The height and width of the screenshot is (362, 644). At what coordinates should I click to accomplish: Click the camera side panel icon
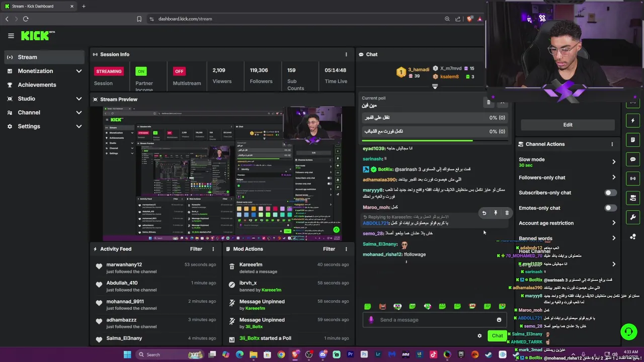(633, 198)
